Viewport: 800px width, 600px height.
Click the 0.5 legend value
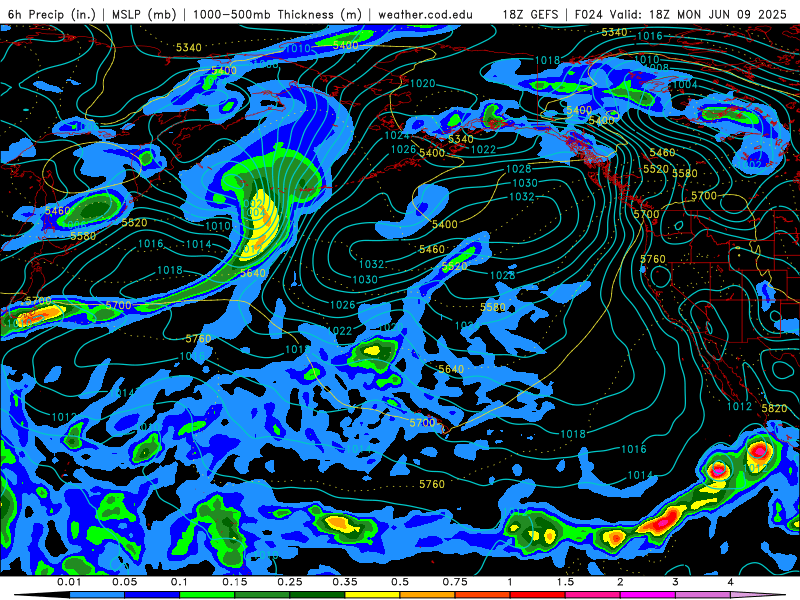tap(400, 582)
